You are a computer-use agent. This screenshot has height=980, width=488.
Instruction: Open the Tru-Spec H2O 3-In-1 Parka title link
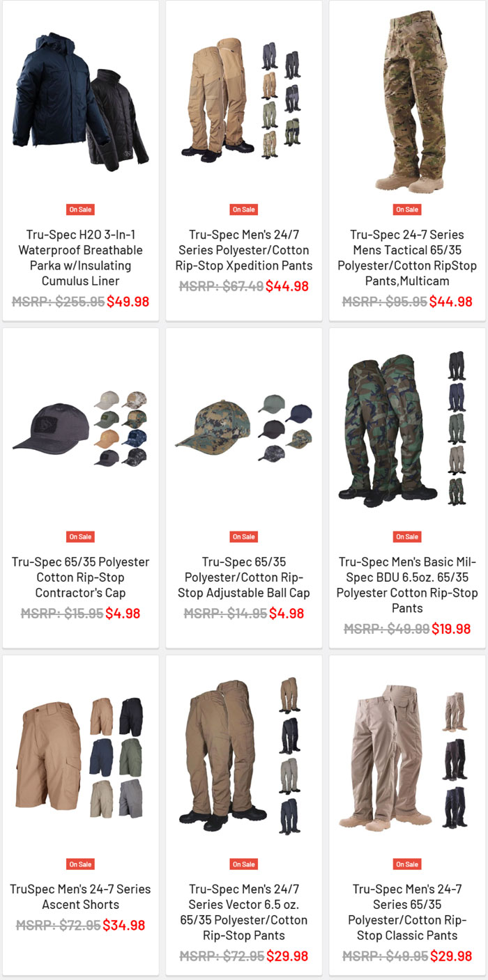pyautogui.click(x=81, y=258)
